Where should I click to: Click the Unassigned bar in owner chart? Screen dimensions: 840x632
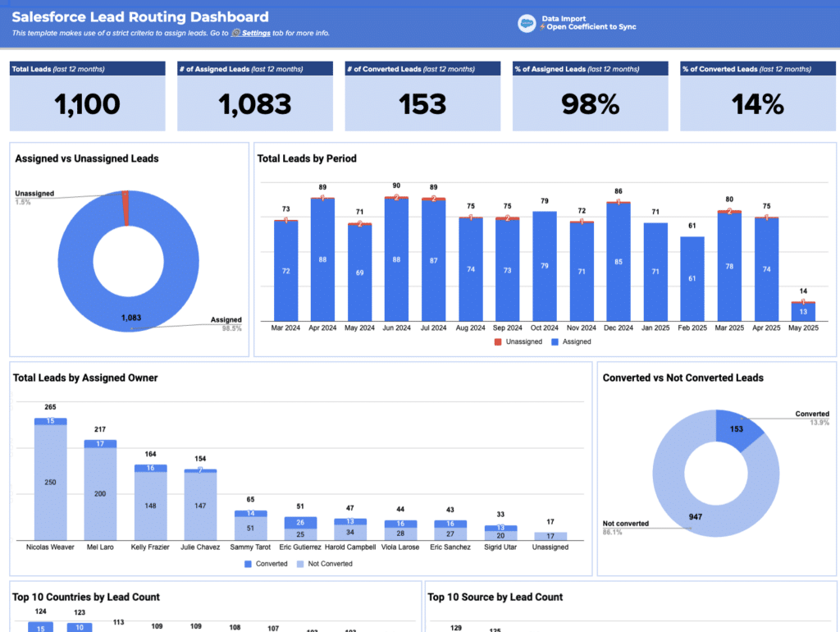[550, 536]
